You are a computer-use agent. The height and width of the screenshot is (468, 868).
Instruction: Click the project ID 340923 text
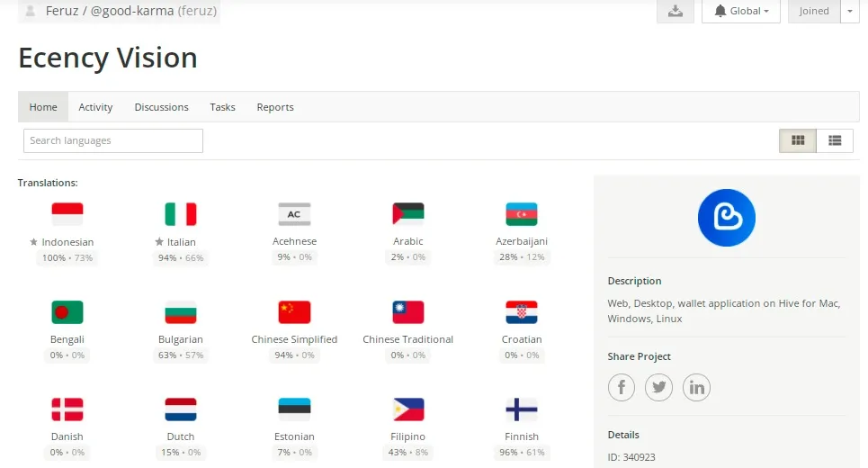631,457
